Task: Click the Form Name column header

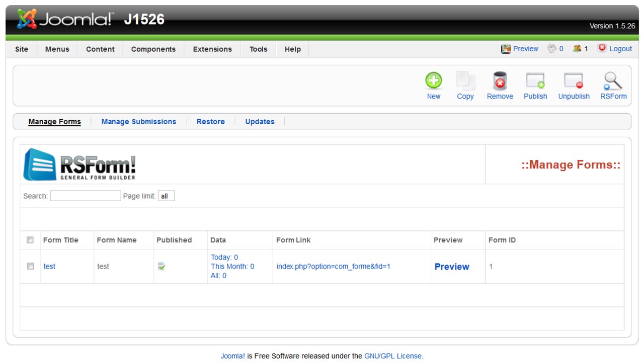Action: pos(117,240)
